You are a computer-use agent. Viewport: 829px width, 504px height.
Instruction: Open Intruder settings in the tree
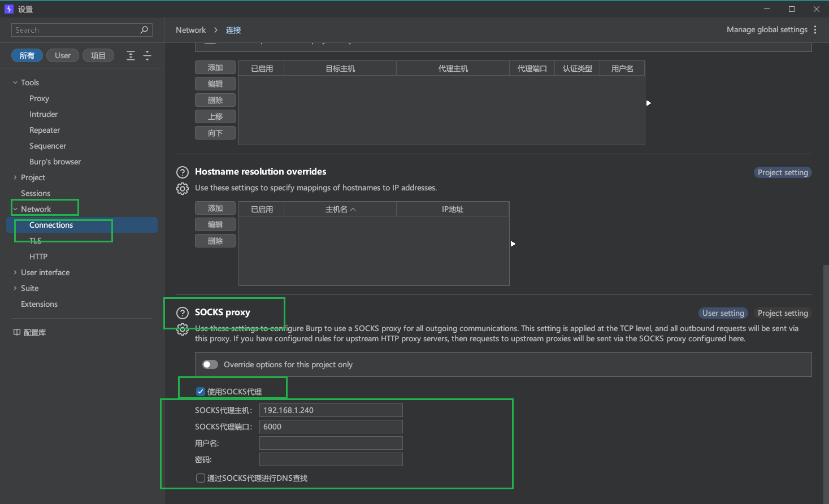[x=44, y=114]
